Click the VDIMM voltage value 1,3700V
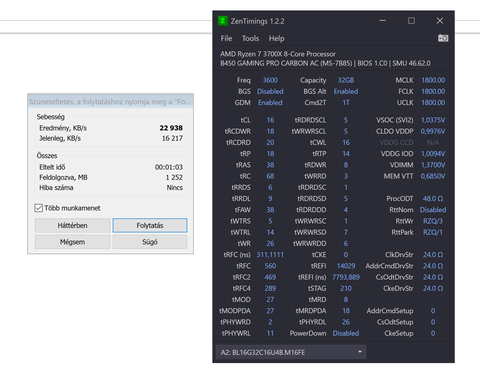The height and width of the screenshot is (380, 480). tap(433, 165)
